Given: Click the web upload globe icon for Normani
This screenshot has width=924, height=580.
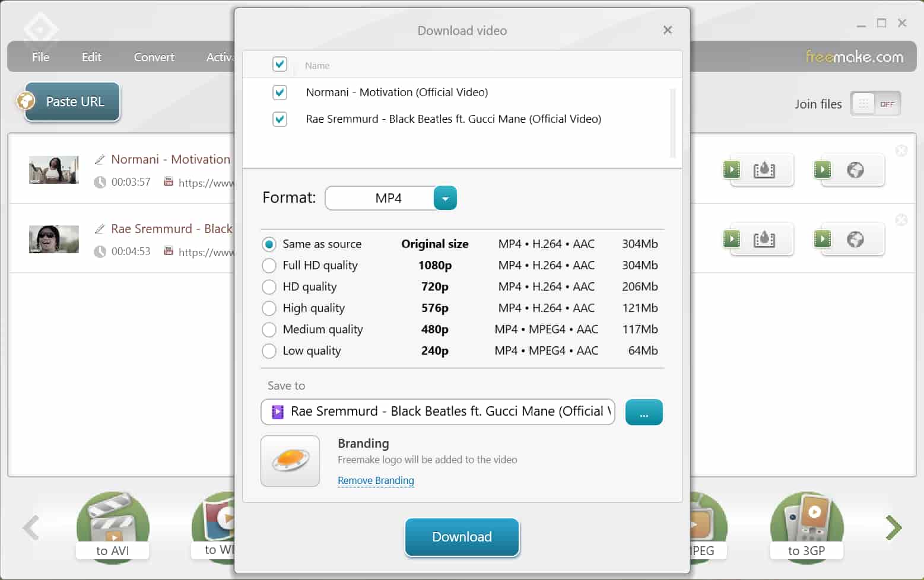Looking at the screenshot, I should click(x=855, y=170).
